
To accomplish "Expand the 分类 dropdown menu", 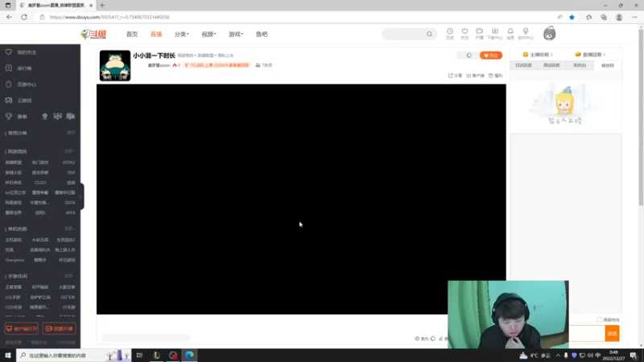I will tap(182, 34).
